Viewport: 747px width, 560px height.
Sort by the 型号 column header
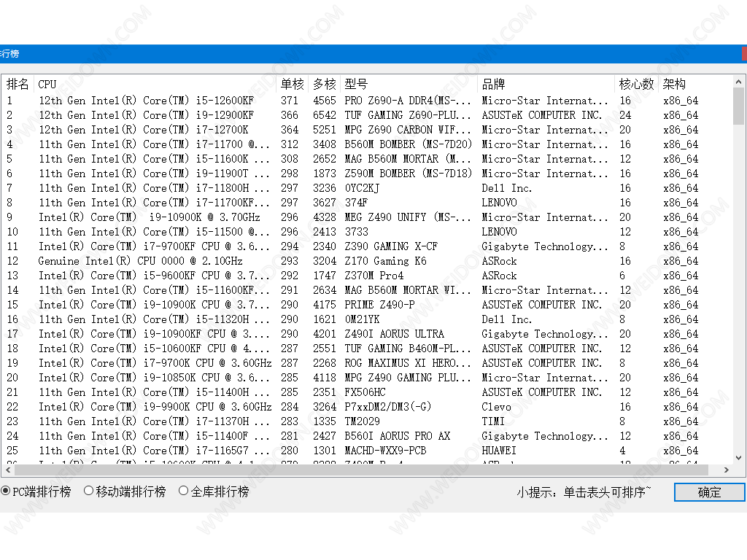[409, 84]
